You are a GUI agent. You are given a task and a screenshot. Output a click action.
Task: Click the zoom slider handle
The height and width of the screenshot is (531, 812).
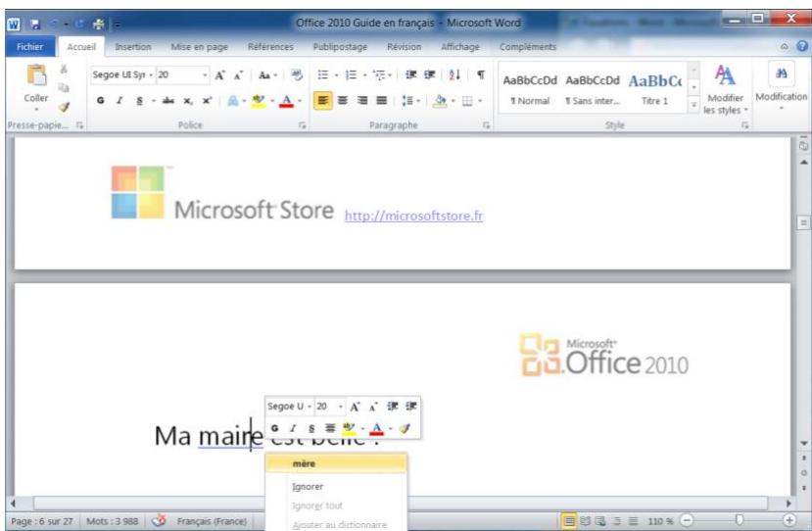[x=739, y=520]
